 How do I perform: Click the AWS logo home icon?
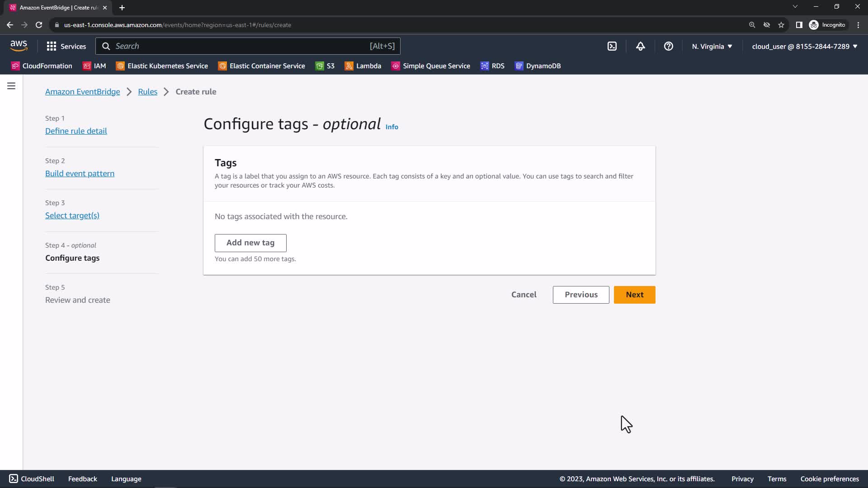click(19, 46)
